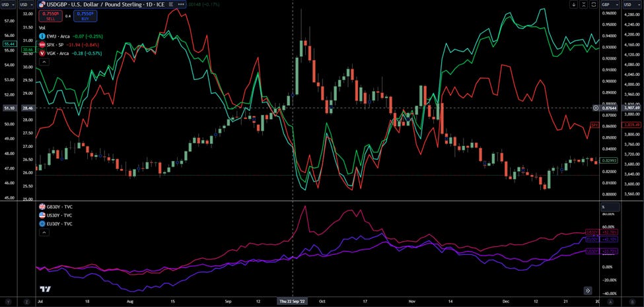The image size is (644, 307).
Task: Select the GB30Y - TVC legend row
Action: click(x=55, y=207)
